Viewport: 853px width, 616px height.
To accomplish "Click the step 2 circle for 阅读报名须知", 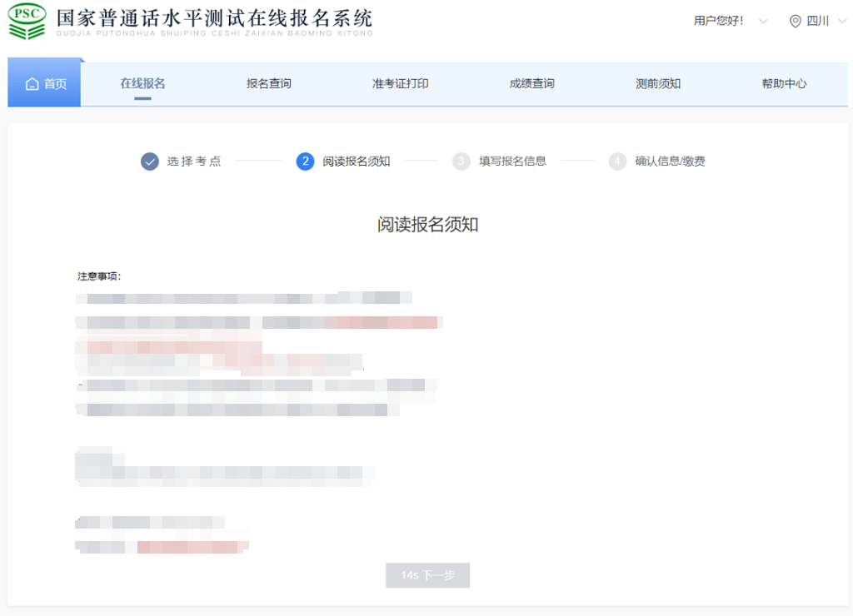I will tap(303, 161).
